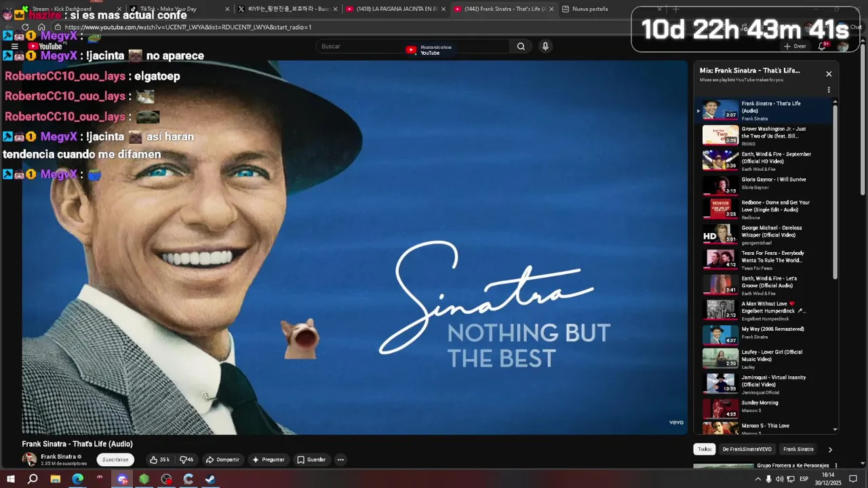Play Engelbert Humperdinck - A Man Without Love

pos(764,310)
